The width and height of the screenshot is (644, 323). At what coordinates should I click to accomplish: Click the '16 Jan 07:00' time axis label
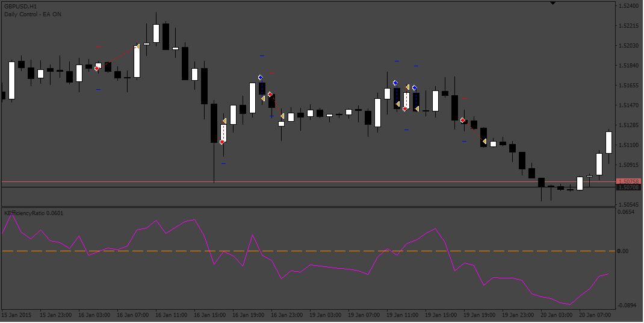(132, 315)
